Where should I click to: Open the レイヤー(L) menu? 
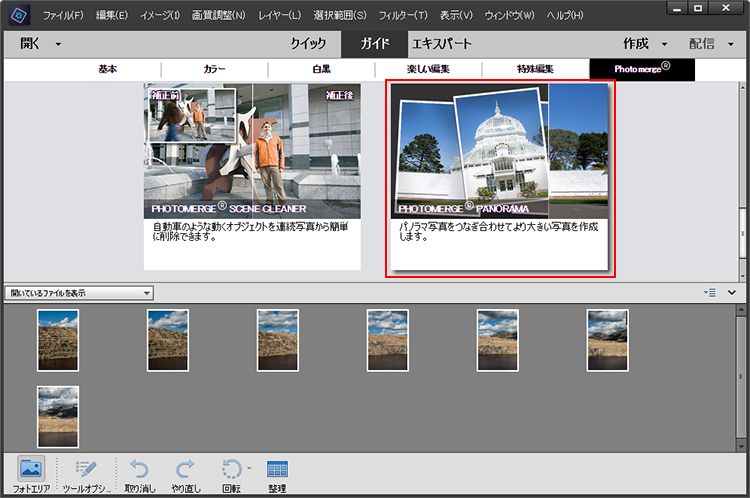pos(280,15)
